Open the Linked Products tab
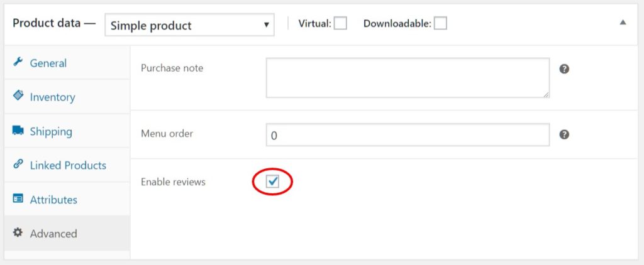Image resolution: width=644 pixels, height=265 pixels. click(x=67, y=165)
